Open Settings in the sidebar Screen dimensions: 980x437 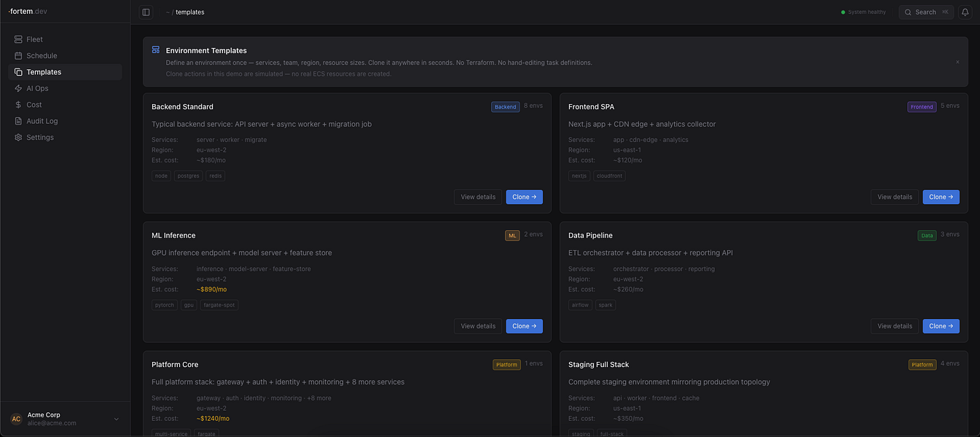(x=65, y=137)
